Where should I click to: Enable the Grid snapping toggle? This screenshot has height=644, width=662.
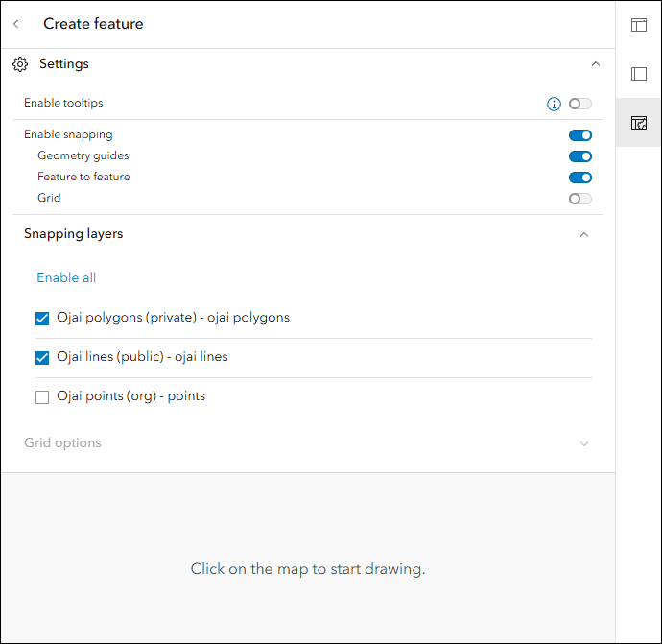tap(579, 199)
